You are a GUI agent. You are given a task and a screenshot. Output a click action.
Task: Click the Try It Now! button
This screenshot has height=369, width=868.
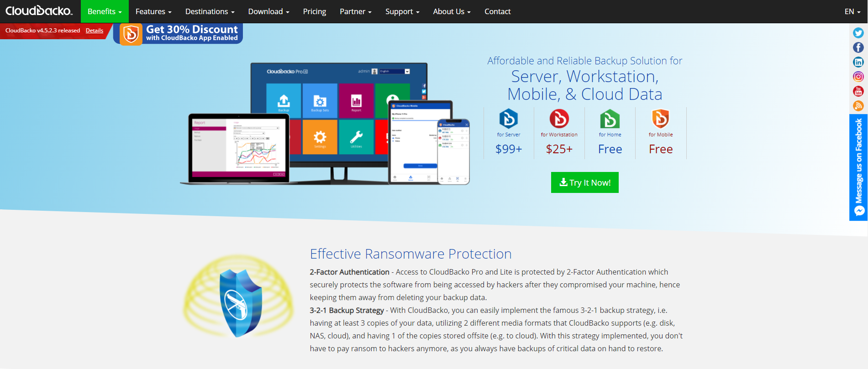pyautogui.click(x=585, y=182)
